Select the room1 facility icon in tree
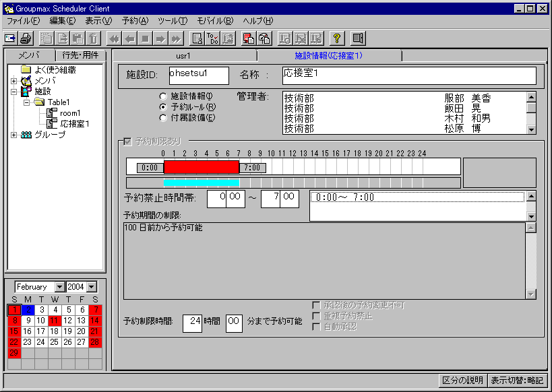The image size is (552, 392). (x=52, y=113)
